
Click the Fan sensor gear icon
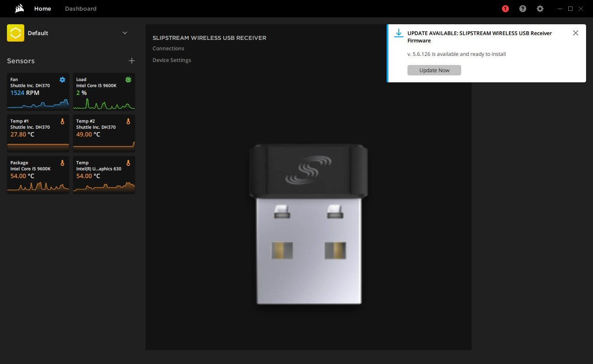[x=62, y=80]
